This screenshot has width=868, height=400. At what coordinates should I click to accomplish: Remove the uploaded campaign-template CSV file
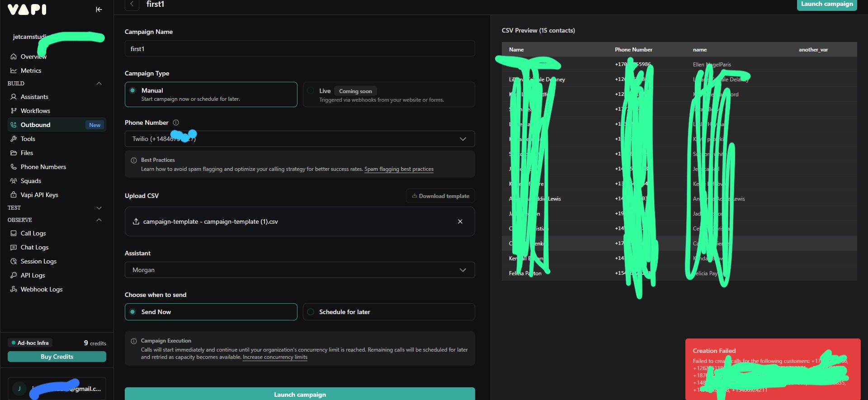460,221
